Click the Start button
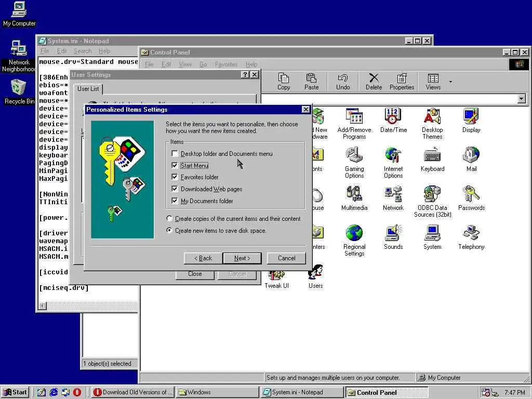This screenshot has width=532, height=399. coord(15,392)
